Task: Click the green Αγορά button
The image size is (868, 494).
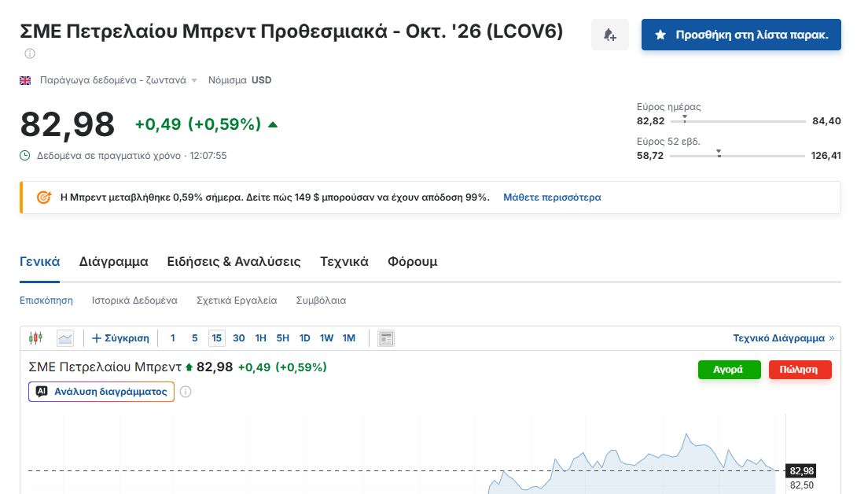Action: 729,370
